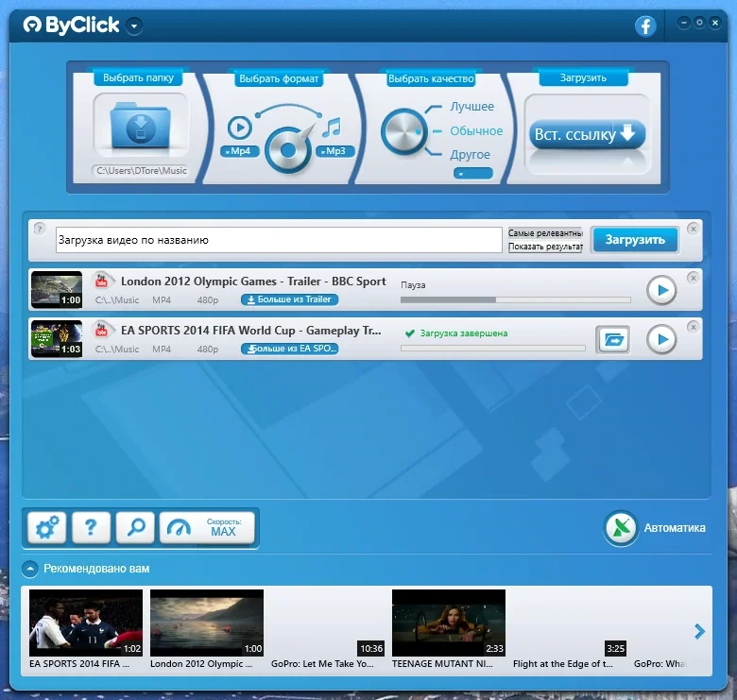Show next recommended videos arrow
The image size is (737, 700).
tap(699, 631)
